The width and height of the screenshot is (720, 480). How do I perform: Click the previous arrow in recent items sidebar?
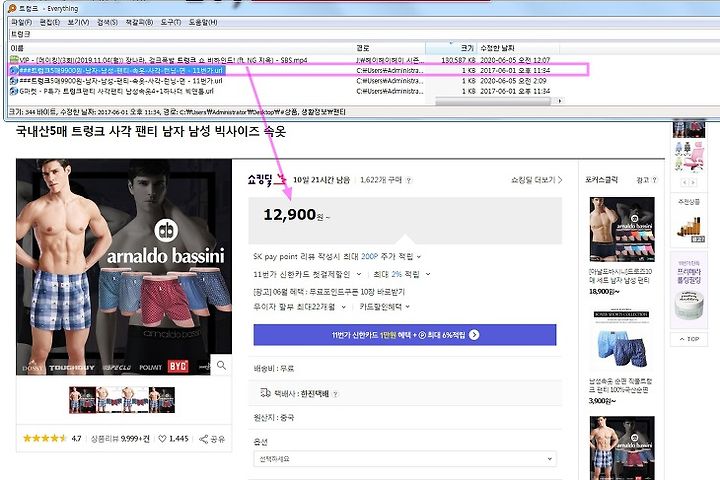pos(684,182)
